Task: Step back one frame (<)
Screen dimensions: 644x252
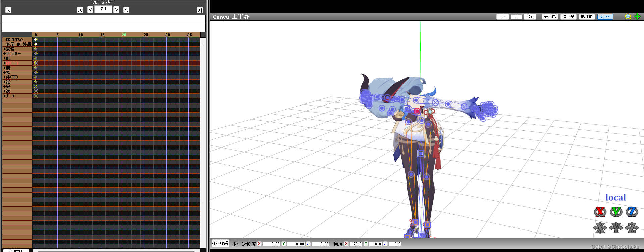Action: 90,10
